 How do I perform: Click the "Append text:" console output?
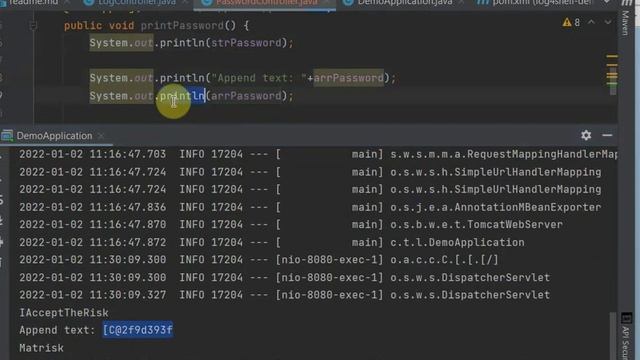pos(57,330)
